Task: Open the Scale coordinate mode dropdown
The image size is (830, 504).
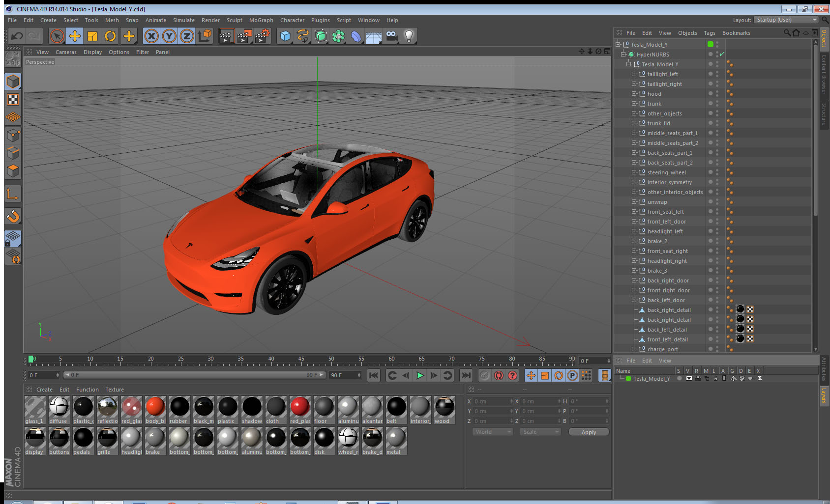Action: (540, 432)
